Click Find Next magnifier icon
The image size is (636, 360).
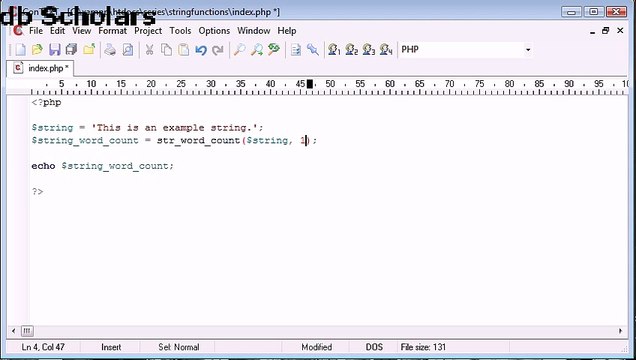tap(257, 50)
